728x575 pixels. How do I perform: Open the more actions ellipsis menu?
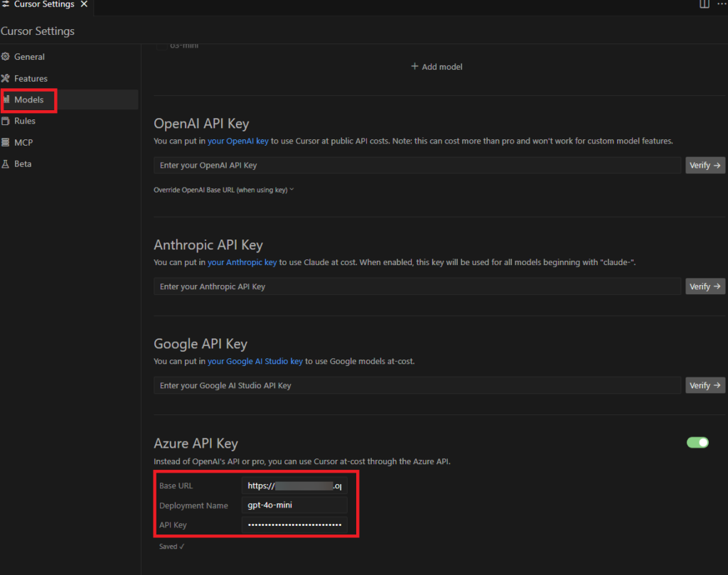[x=722, y=4]
